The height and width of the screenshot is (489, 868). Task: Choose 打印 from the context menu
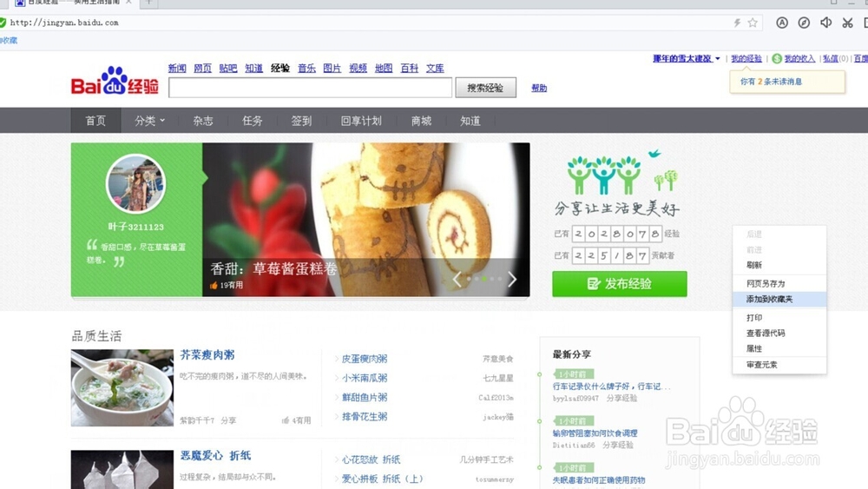(779, 318)
